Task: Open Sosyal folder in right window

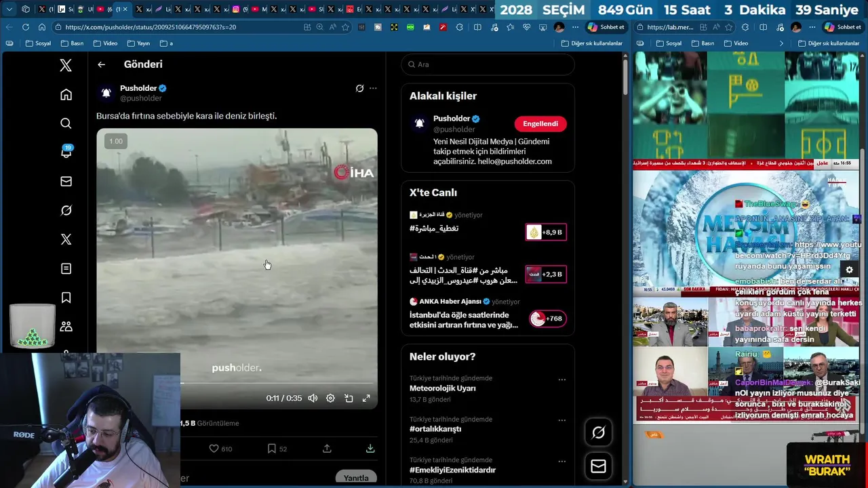Action: point(669,43)
